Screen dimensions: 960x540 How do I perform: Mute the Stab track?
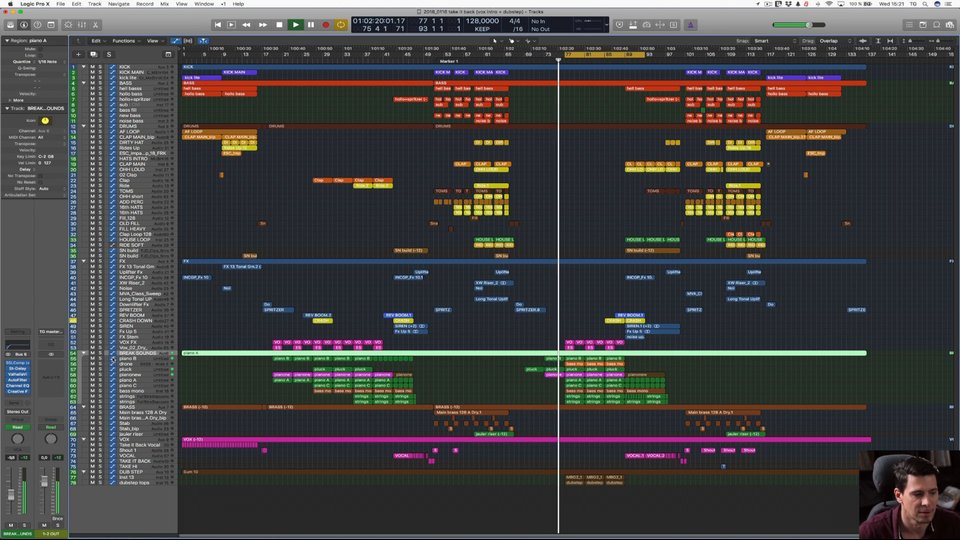tap(92, 424)
